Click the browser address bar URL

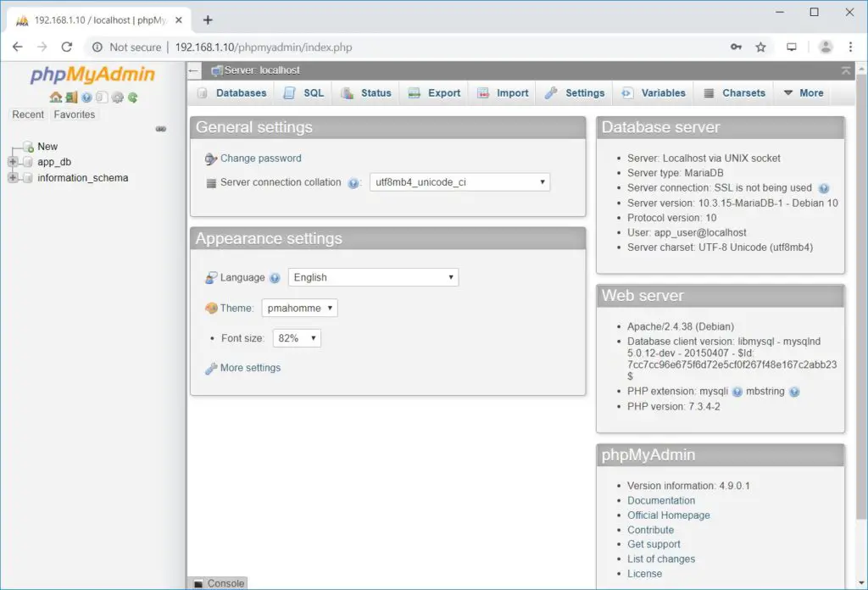click(264, 47)
